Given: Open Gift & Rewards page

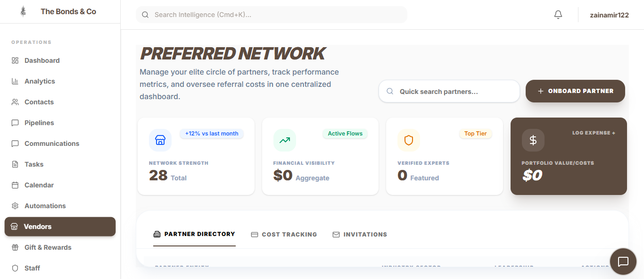Looking at the screenshot, I should [48, 247].
